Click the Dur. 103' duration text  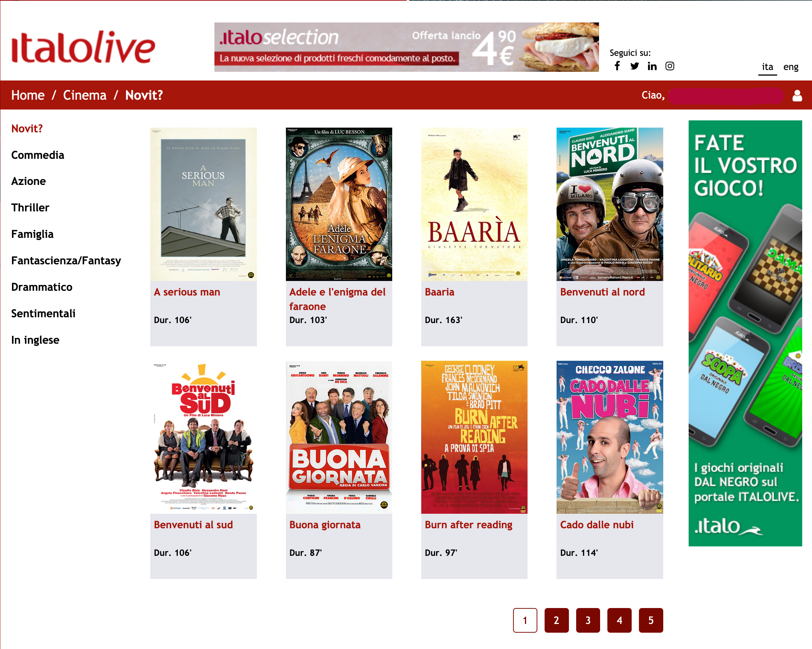tap(308, 320)
